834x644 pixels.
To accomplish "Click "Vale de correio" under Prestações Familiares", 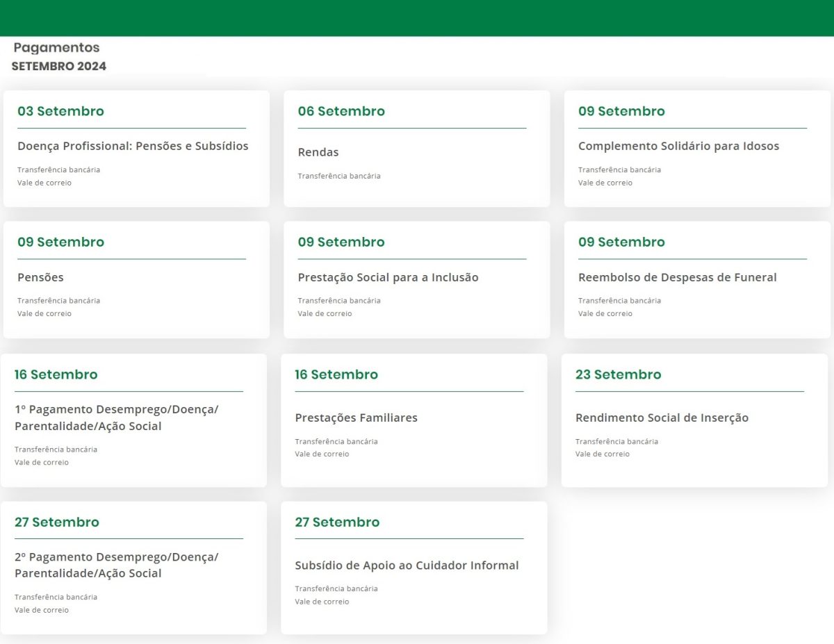I will [x=322, y=454].
